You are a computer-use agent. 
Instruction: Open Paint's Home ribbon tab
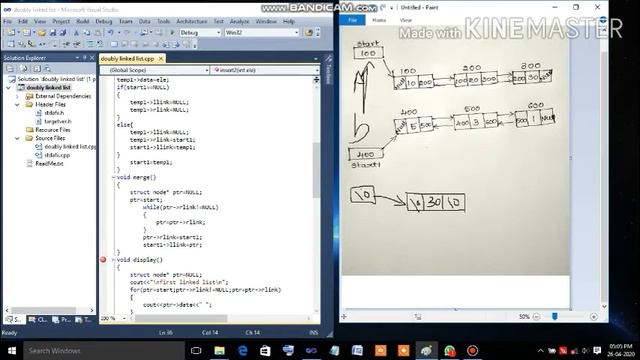point(379,20)
